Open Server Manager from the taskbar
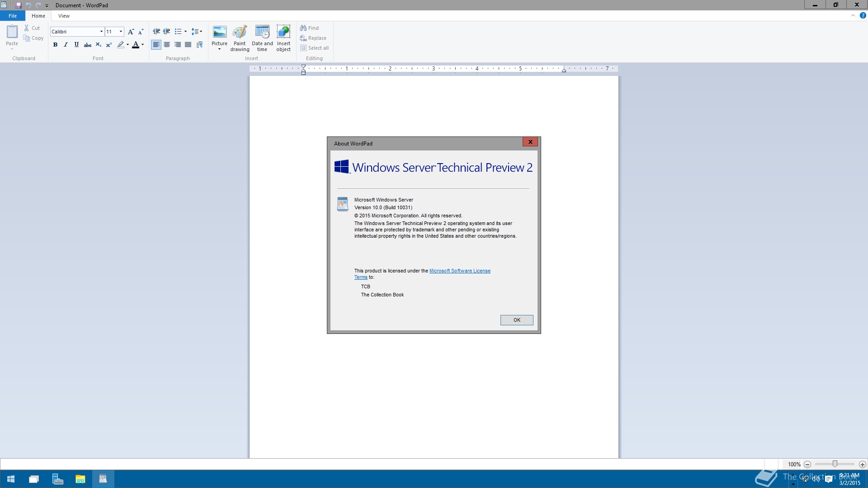Screen dimensions: 868x488 point(57,479)
